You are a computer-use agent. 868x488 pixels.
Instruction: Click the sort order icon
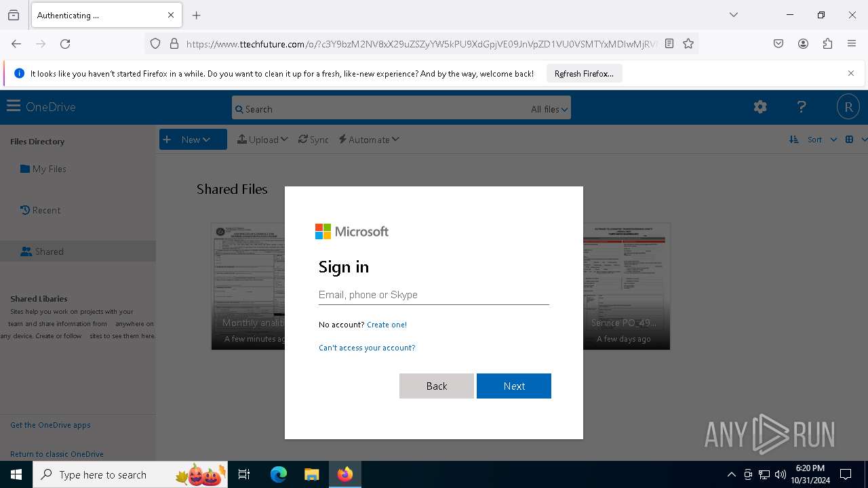click(x=793, y=140)
